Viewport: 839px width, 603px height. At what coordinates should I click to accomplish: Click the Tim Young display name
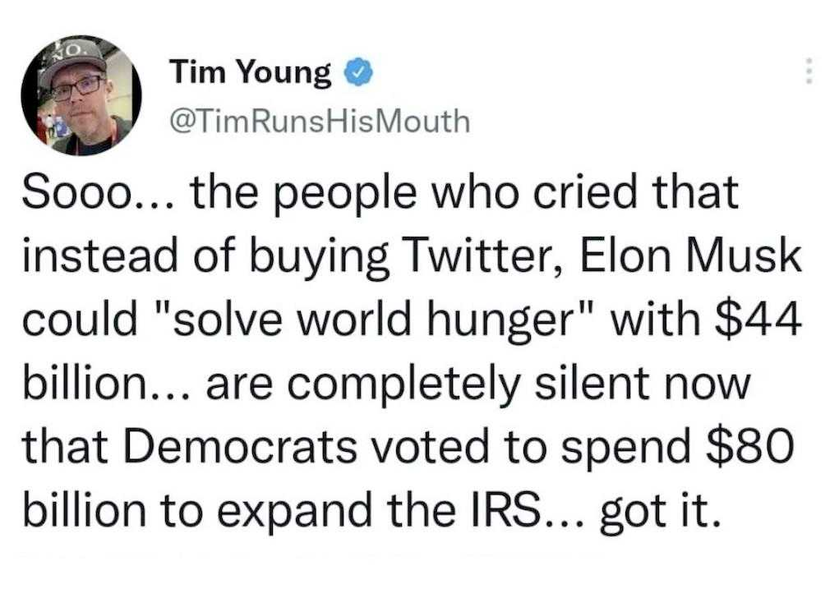(x=250, y=73)
